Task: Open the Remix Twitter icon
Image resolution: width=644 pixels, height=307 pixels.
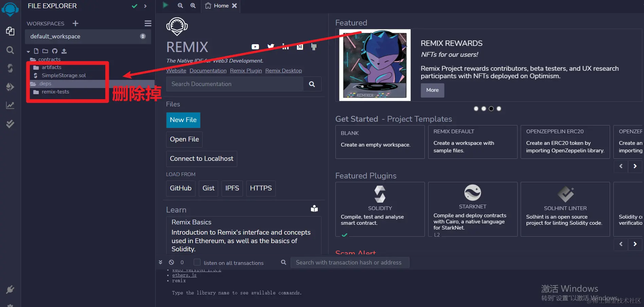Action: pos(271,47)
